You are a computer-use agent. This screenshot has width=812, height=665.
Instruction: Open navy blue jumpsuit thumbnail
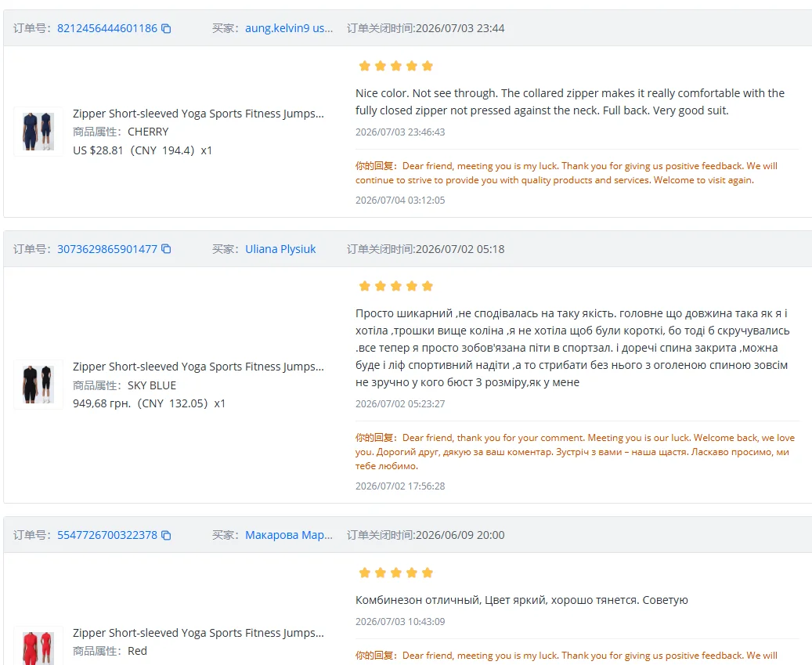(38, 132)
